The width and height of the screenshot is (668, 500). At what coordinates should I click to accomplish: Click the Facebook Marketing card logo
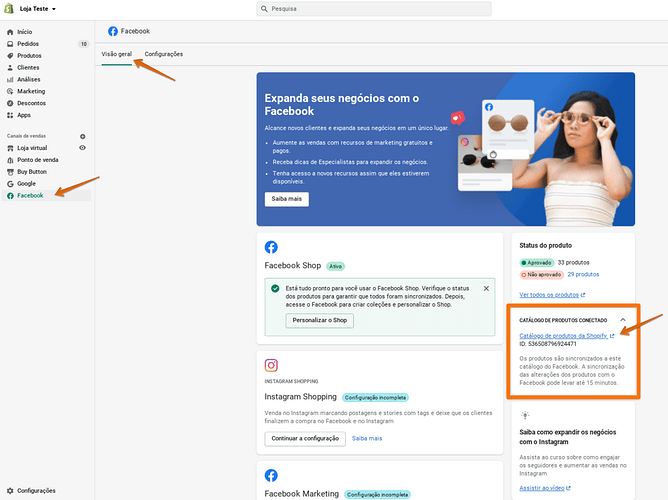pos(271,475)
